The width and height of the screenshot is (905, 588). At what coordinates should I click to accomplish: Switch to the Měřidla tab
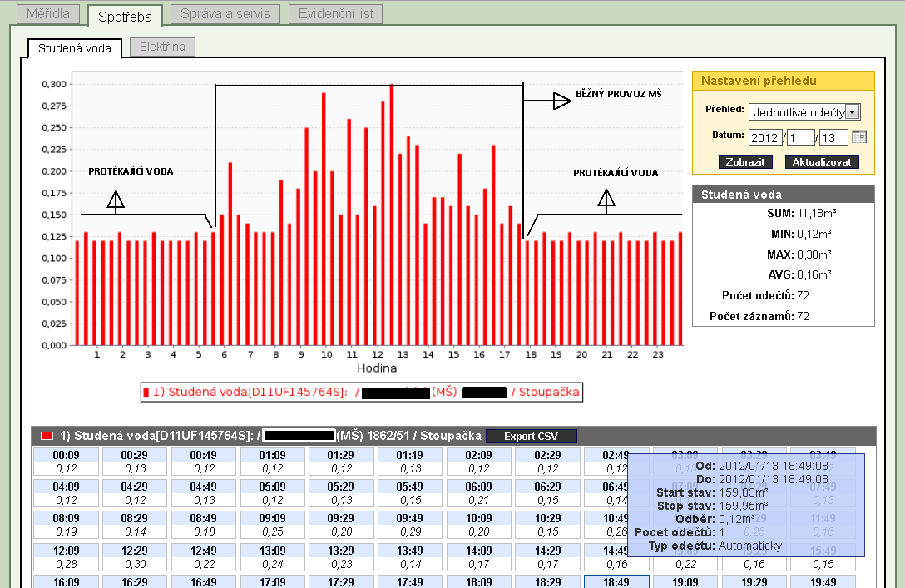(48, 14)
